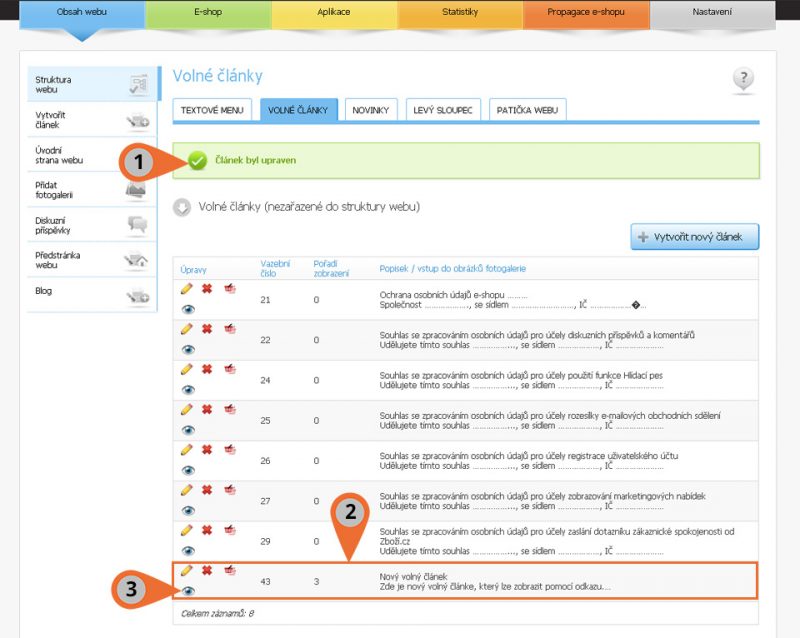Click the red delete cross for article 29
The image size is (800, 638).
(x=207, y=530)
